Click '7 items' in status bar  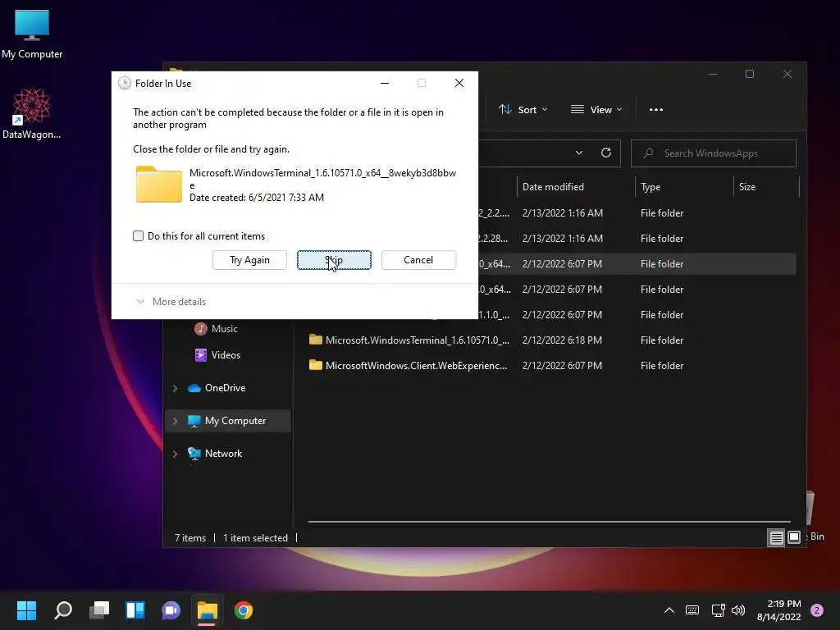tap(190, 538)
